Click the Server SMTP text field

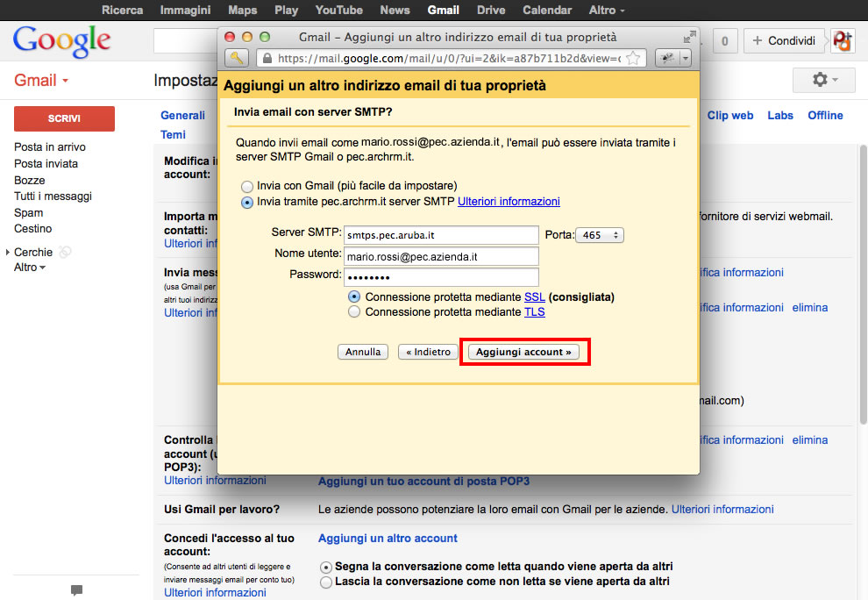click(x=440, y=235)
